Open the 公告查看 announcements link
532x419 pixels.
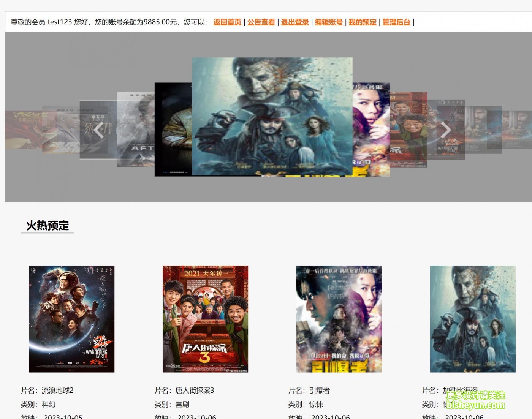(x=261, y=22)
